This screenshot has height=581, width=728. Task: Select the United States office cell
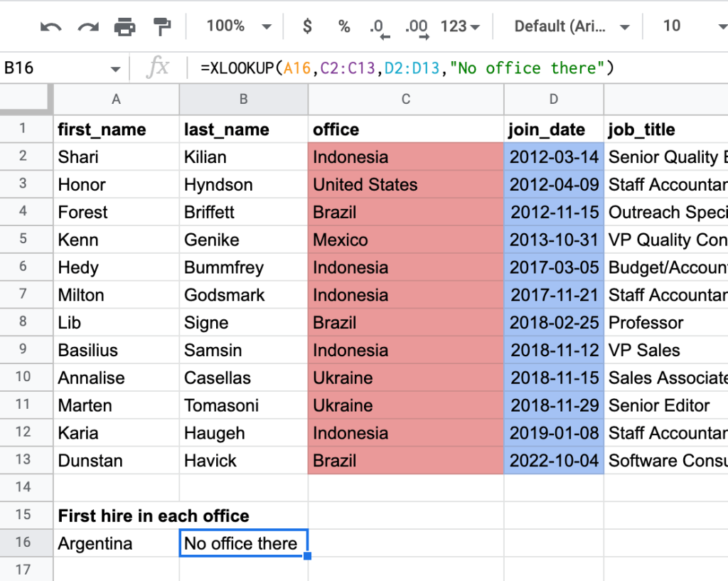pyautogui.click(x=406, y=184)
